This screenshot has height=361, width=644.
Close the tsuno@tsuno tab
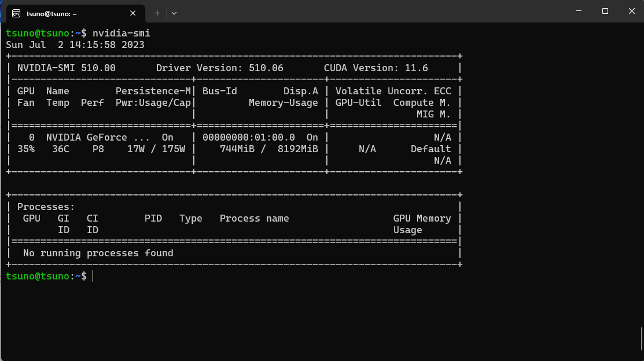point(133,13)
